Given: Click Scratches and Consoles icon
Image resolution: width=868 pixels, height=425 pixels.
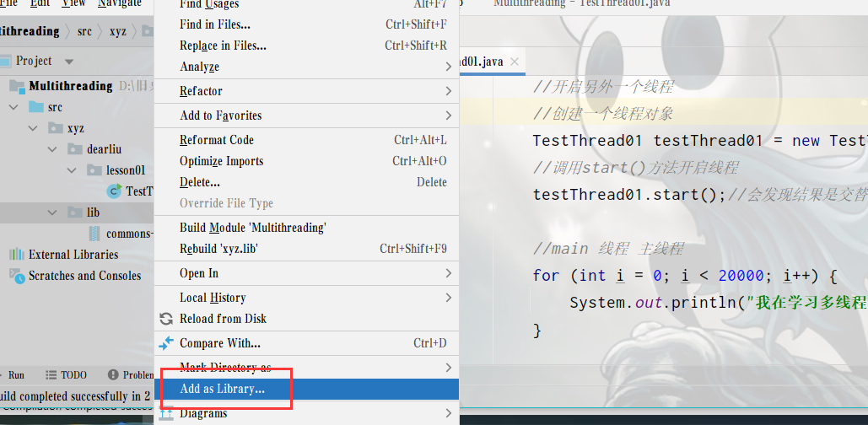Looking at the screenshot, I should 17,276.
